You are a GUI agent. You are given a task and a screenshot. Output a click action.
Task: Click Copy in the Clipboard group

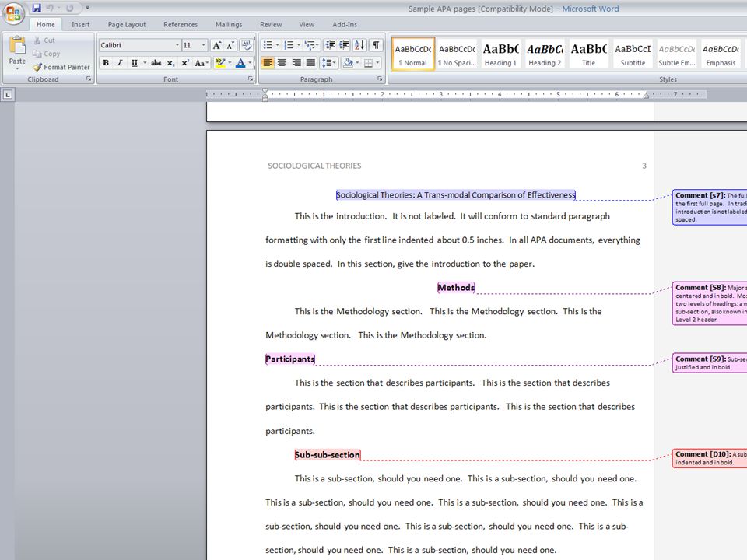pos(47,54)
